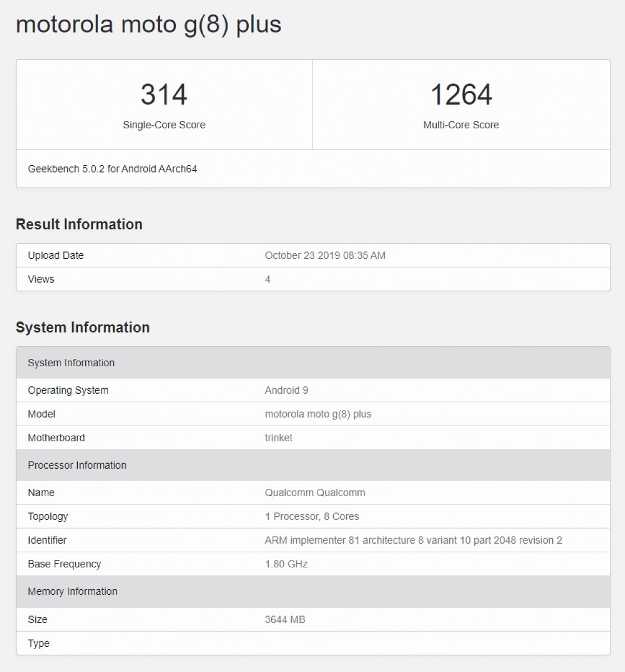Select the 1.80 GHz base frequency value

[286, 564]
